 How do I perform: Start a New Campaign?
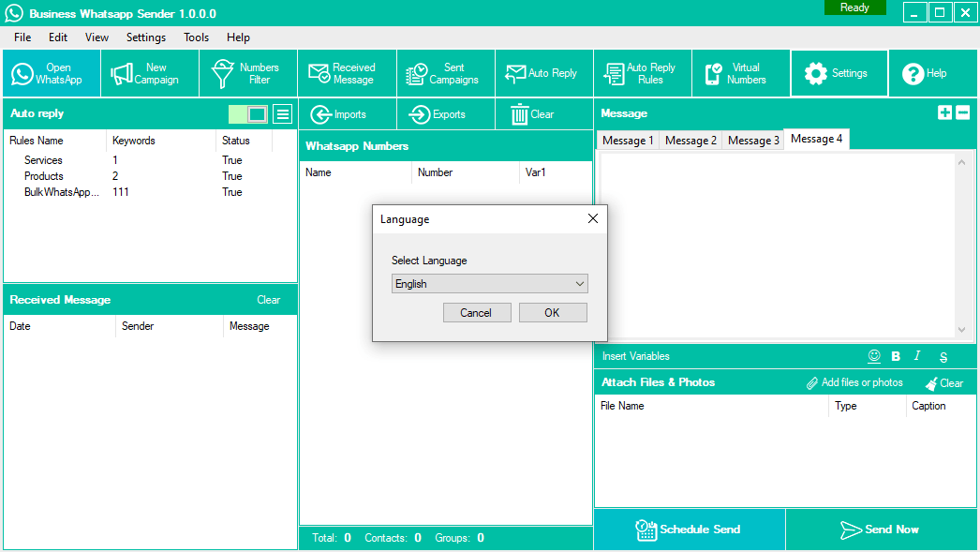pyautogui.click(x=149, y=73)
